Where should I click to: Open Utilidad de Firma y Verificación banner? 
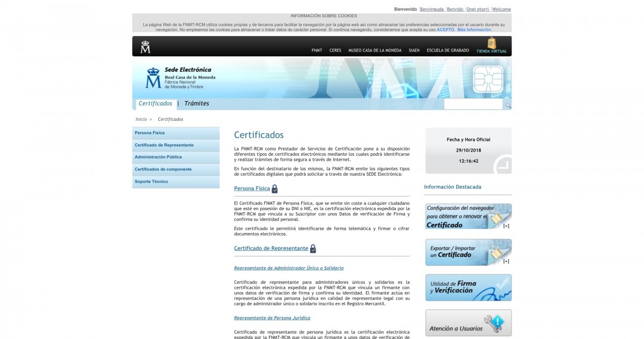[x=468, y=287]
